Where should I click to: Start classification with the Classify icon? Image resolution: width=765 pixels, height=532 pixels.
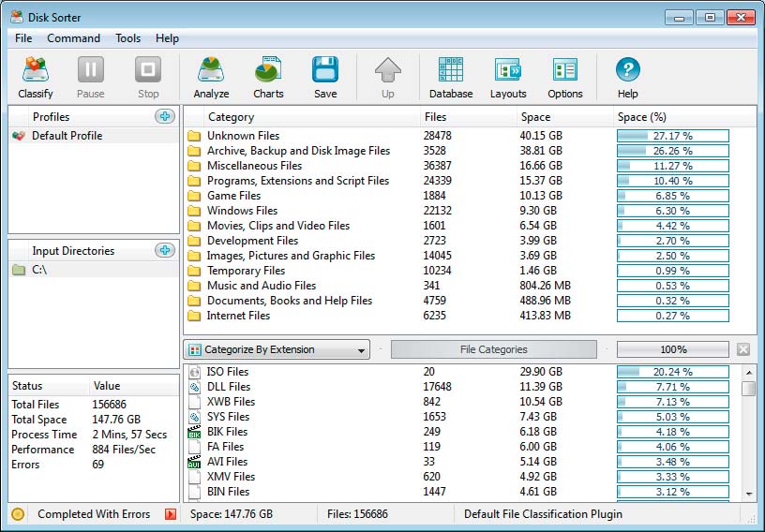click(x=35, y=69)
